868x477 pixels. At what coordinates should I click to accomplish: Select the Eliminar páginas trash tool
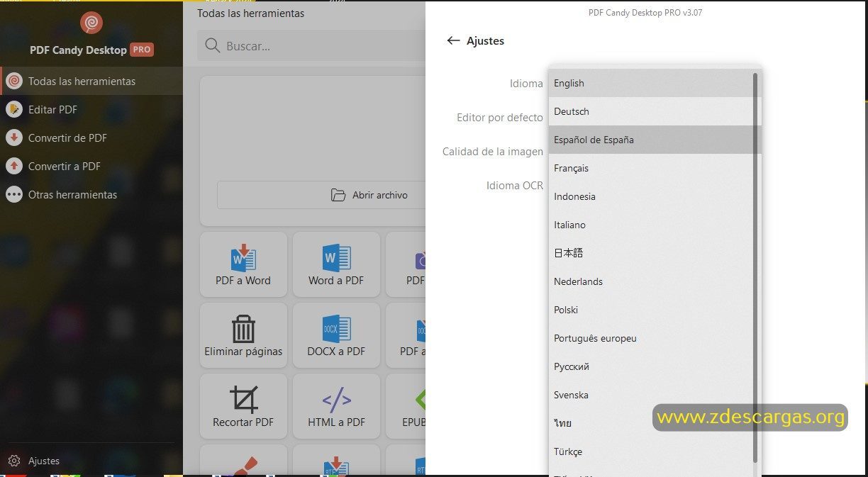click(x=243, y=335)
